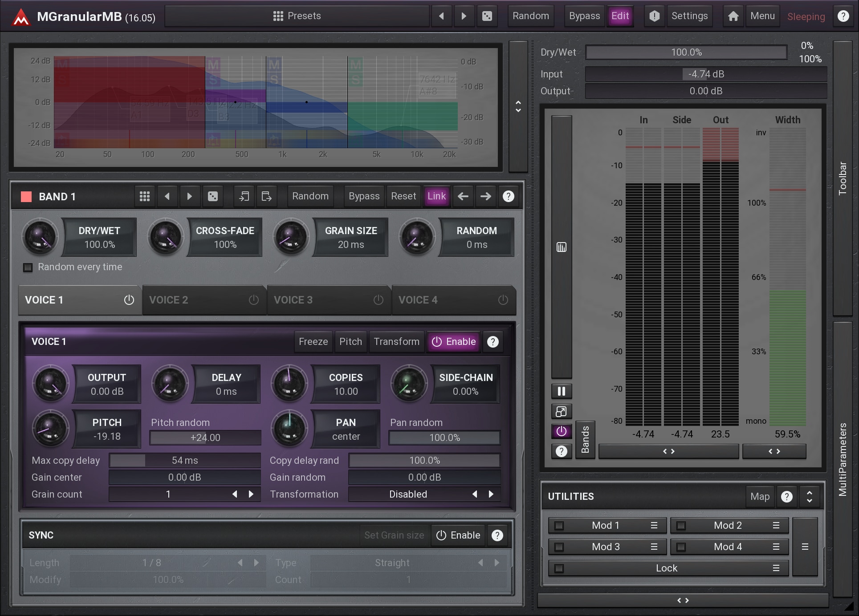
Task: Click global Random button
Action: tap(531, 16)
